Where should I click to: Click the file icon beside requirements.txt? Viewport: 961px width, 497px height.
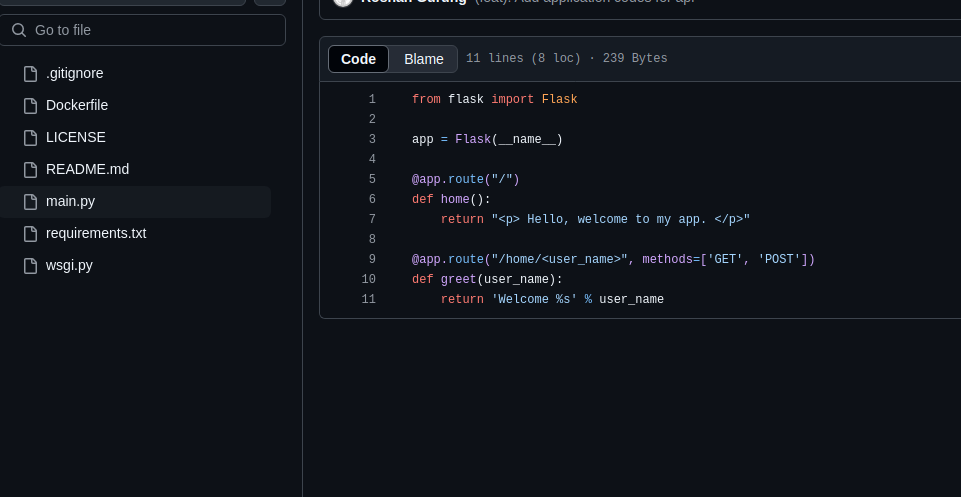click(x=30, y=234)
